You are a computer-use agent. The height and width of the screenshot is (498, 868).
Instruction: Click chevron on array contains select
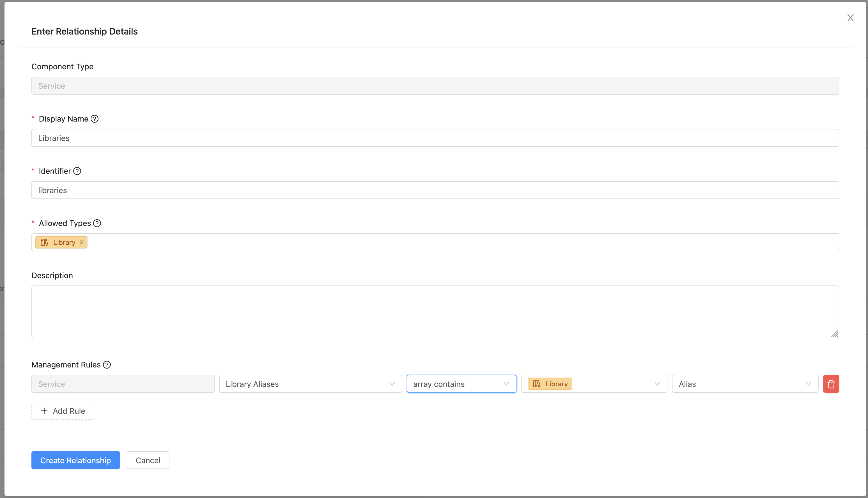pyautogui.click(x=506, y=384)
